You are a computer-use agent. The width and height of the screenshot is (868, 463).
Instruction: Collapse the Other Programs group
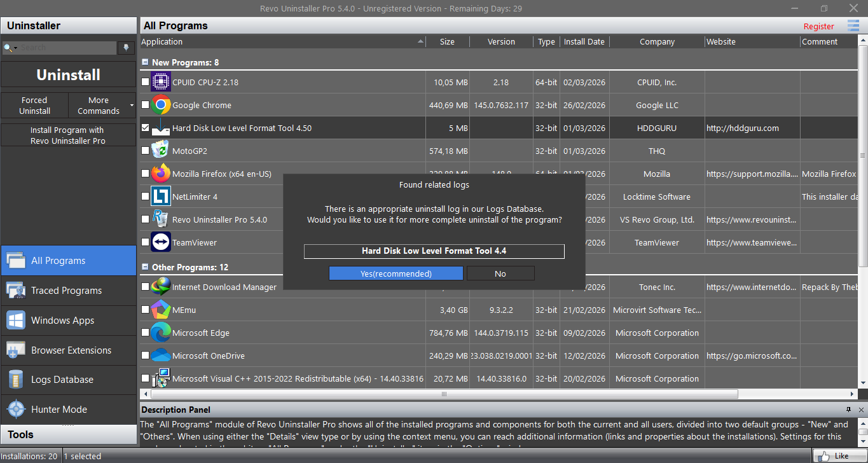pos(146,267)
